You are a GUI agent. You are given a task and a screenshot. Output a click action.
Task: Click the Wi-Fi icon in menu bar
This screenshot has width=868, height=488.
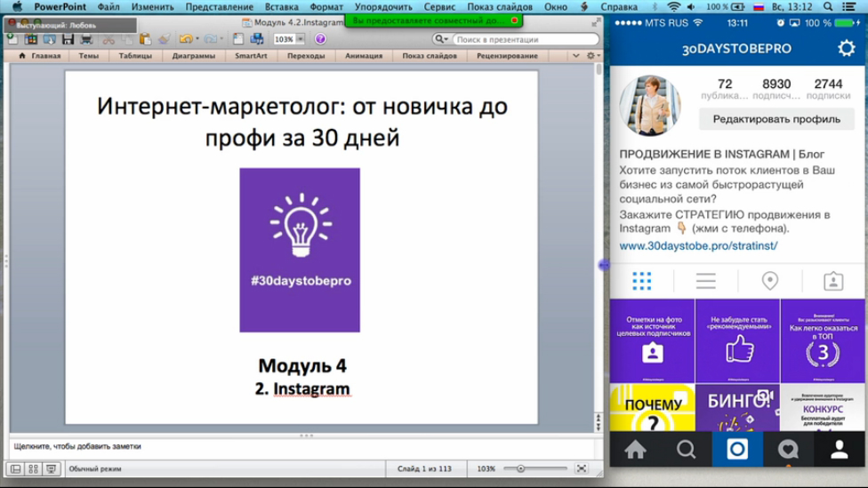click(x=674, y=6)
